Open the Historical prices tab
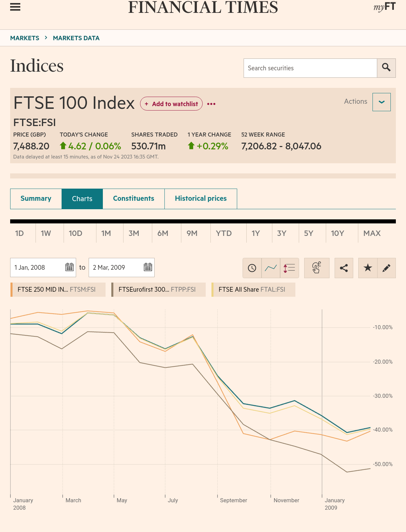 [201, 199]
